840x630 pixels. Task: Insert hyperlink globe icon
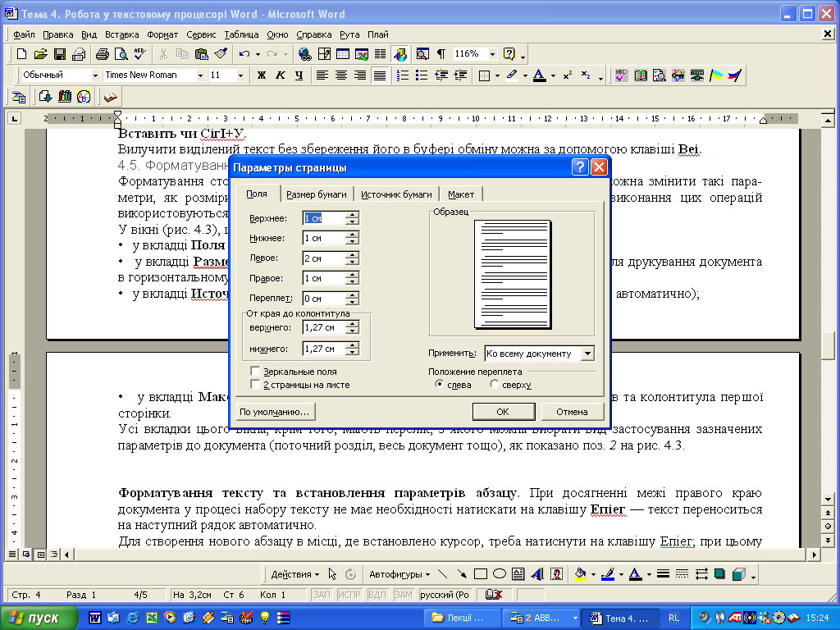[305, 54]
